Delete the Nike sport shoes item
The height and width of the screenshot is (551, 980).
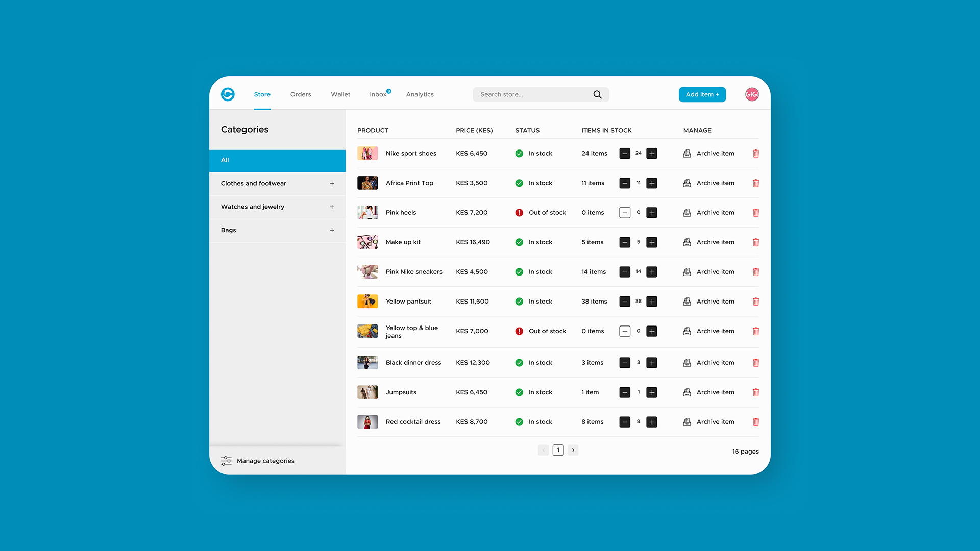(x=756, y=154)
